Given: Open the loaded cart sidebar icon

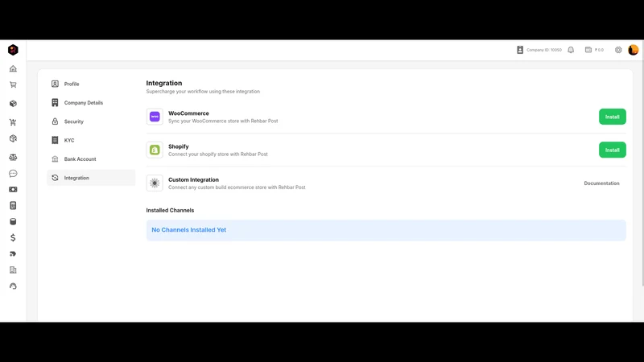Looking at the screenshot, I should (x=13, y=122).
